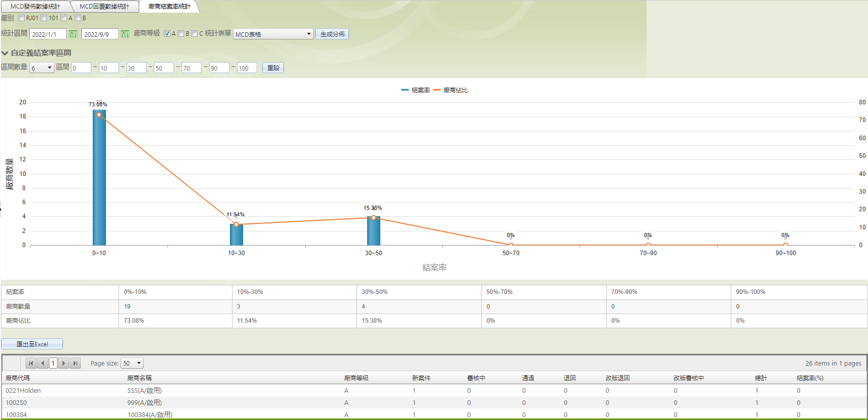The width and height of the screenshot is (868, 420).
Task: Switch to MCD發佈數據統計 tab
Action: (35, 7)
